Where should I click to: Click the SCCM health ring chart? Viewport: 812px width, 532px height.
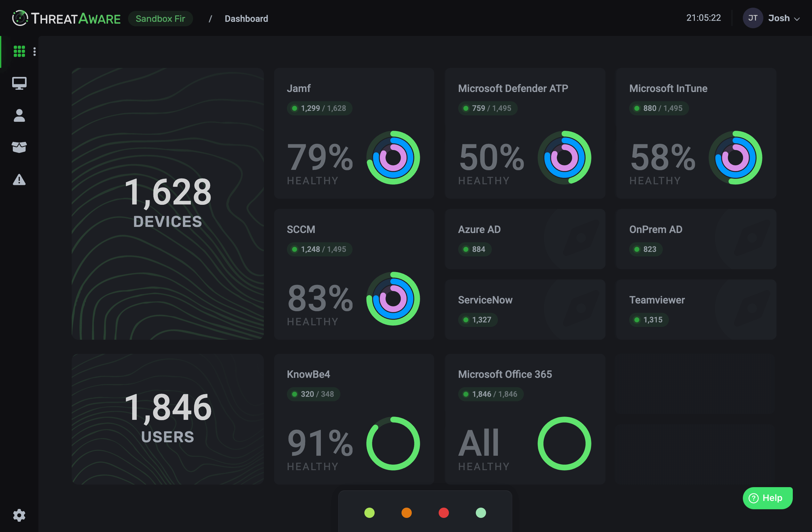point(393,299)
